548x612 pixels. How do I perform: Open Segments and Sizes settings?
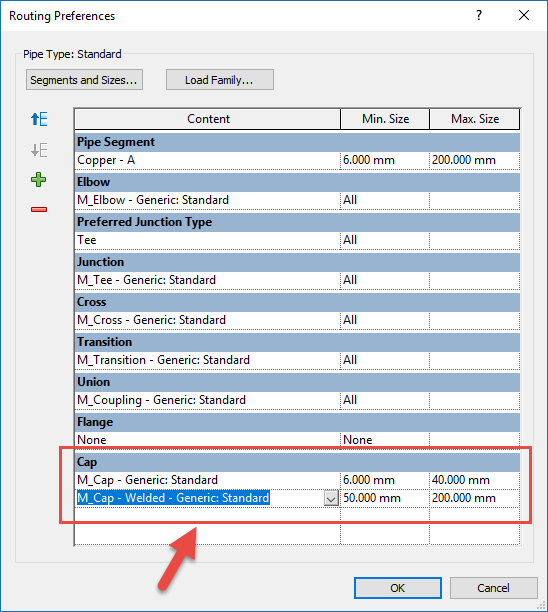84,80
